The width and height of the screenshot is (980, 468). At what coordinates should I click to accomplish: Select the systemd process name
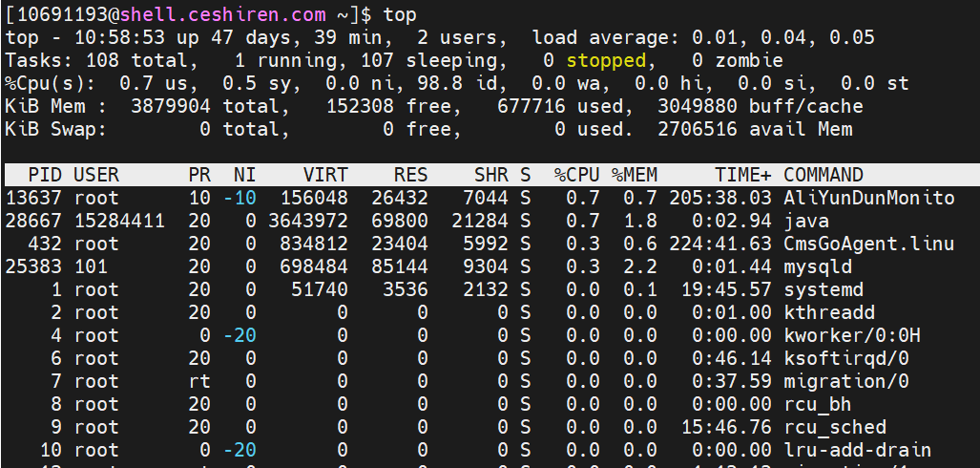tap(823, 289)
